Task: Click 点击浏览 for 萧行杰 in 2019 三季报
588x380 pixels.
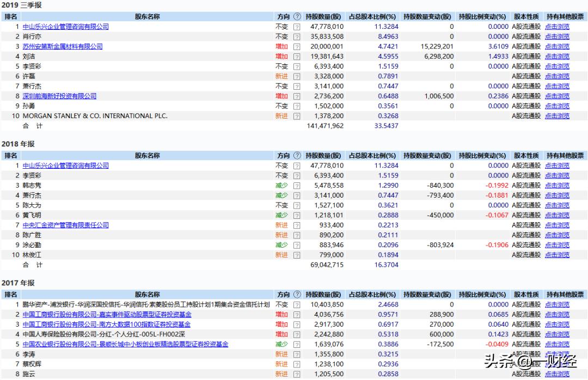Action: pos(556,86)
